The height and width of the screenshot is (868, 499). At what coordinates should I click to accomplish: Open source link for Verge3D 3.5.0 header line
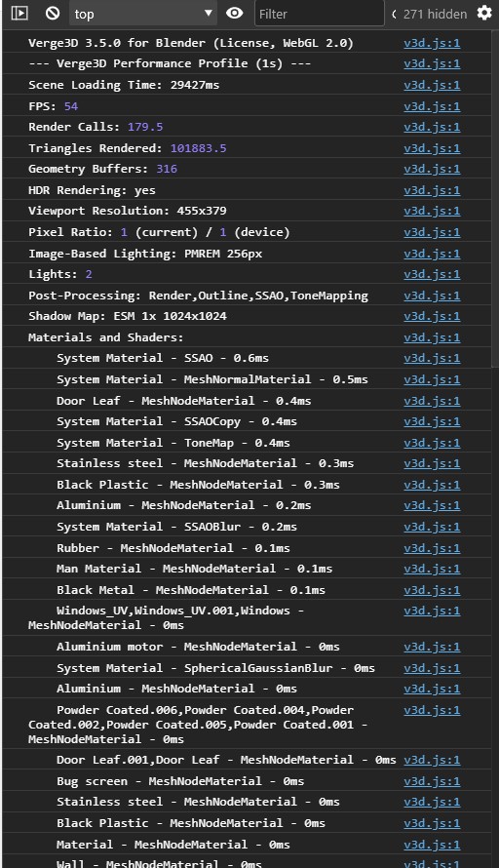pos(432,43)
